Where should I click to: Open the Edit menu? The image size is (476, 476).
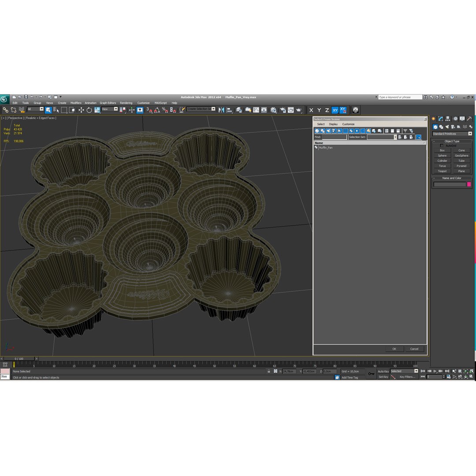tap(15, 103)
